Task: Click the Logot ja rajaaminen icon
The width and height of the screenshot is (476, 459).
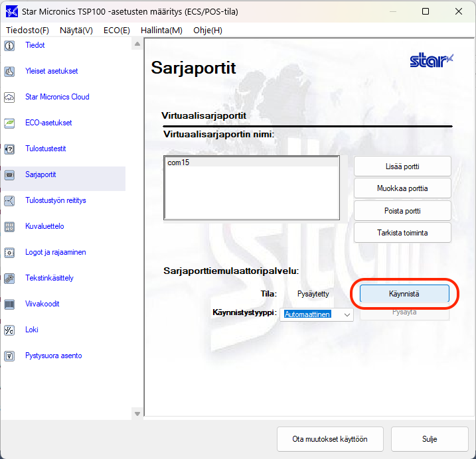Action: (9, 253)
